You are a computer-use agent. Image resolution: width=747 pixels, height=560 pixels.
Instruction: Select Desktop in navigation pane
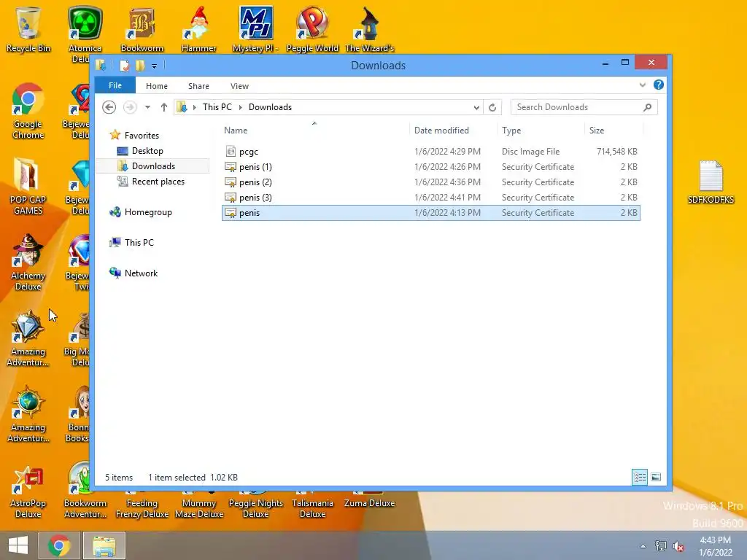pos(147,150)
